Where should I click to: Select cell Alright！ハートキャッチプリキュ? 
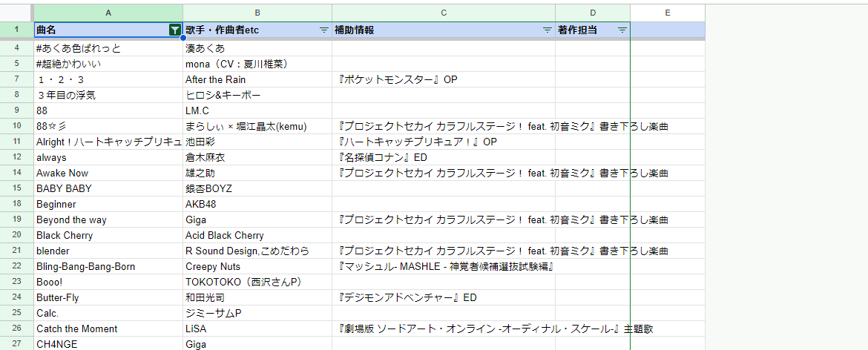click(108, 142)
